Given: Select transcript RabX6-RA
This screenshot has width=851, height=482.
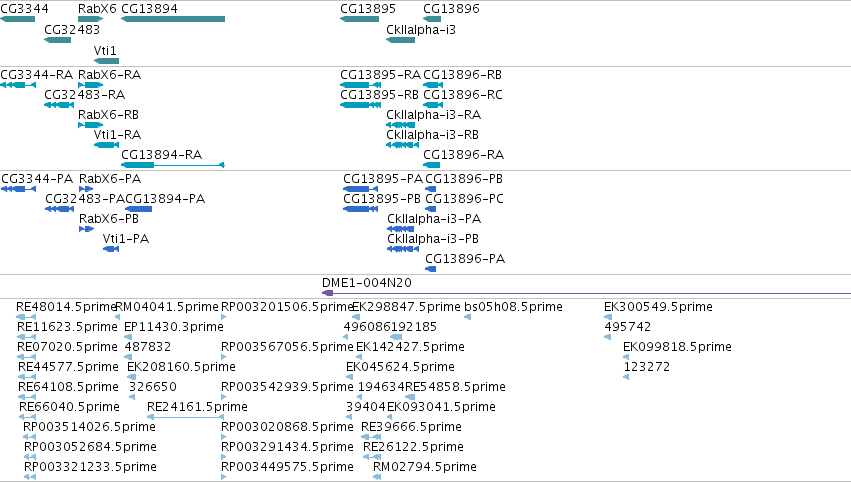Looking at the screenshot, I should click(110, 74).
